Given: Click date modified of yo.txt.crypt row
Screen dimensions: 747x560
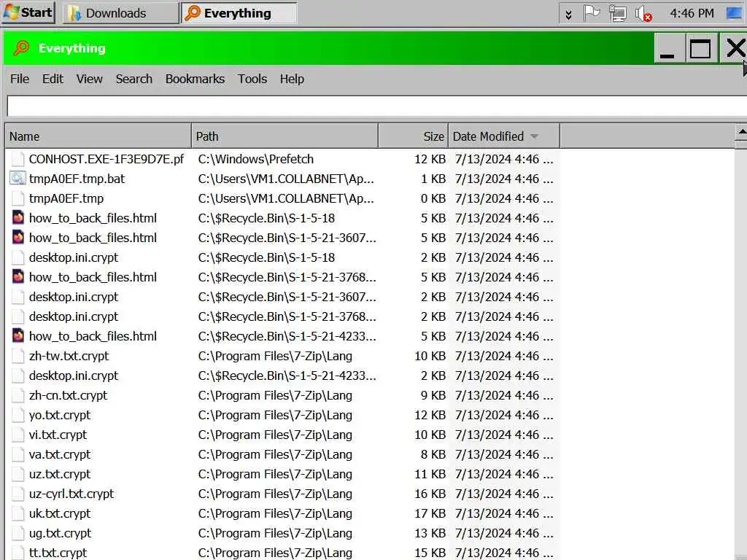Looking at the screenshot, I should pyautogui.click(x=504, y=415).
